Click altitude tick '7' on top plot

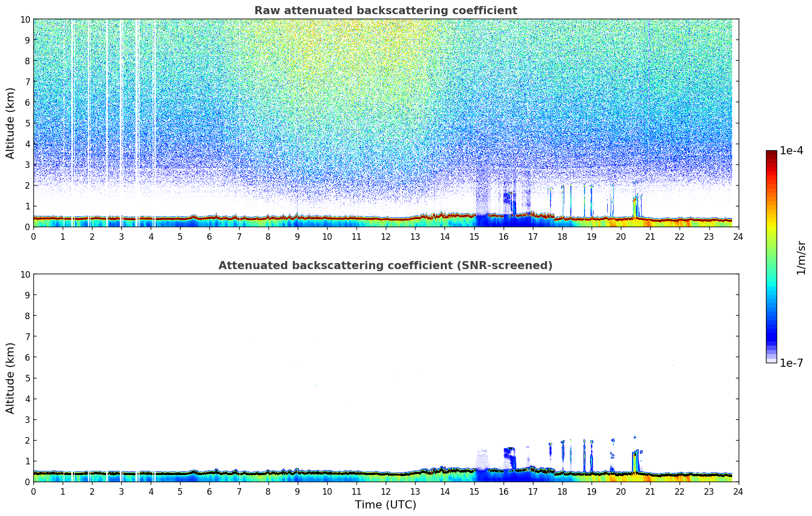(28, 81)
